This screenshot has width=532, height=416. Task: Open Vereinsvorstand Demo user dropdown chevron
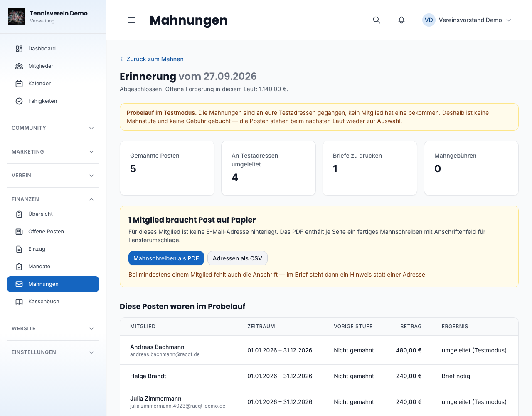pyautogui.click(x=509, y=20)
